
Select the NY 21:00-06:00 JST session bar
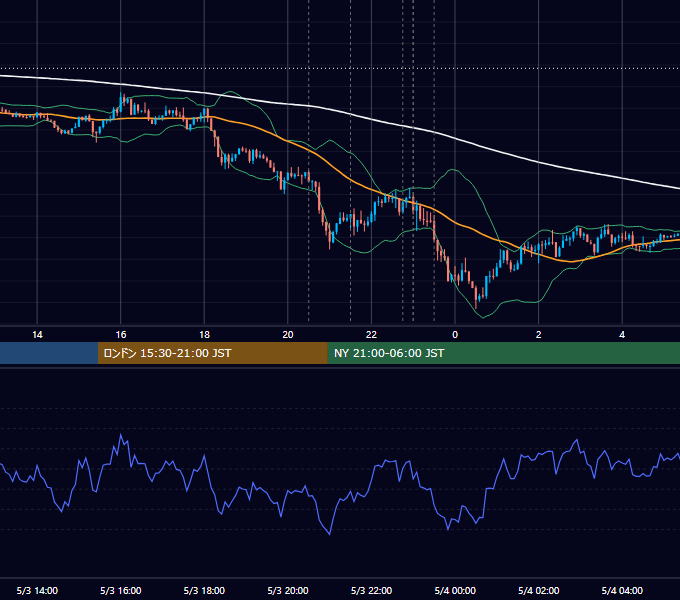click(503, 353)
